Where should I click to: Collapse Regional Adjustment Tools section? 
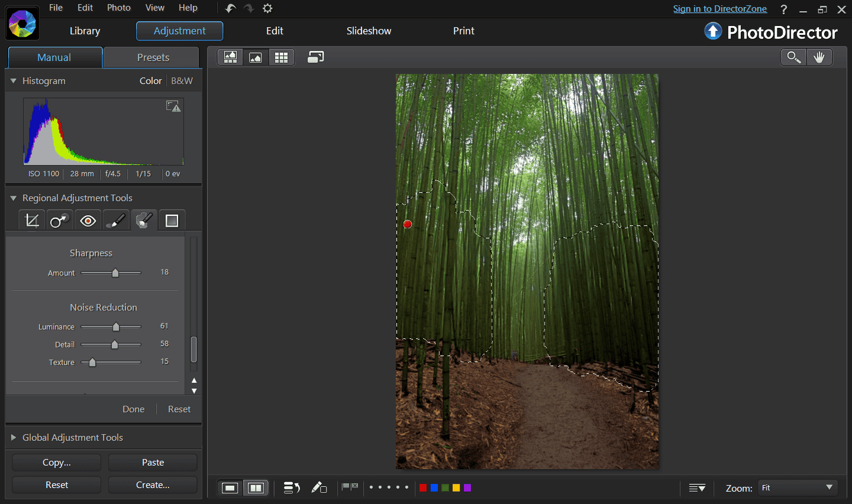[x=14, y=198]
